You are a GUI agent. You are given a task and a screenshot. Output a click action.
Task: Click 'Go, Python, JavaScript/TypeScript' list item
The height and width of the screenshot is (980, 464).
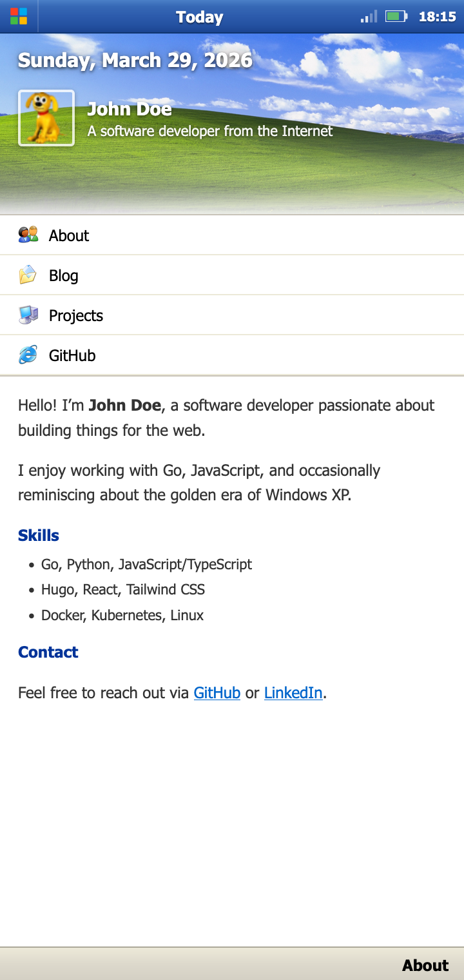tap(146, 565)
